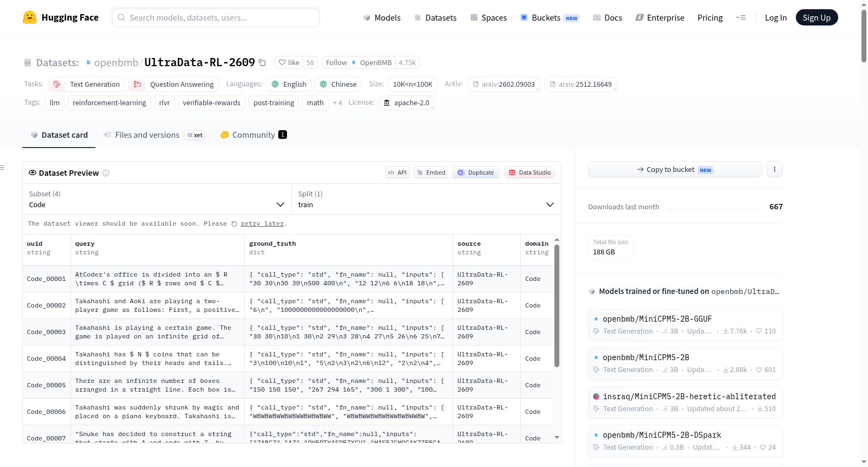The height and width of the screenshot is (467, 868).
Task: Show the +4 additional tags
Action: click(337, 103)
